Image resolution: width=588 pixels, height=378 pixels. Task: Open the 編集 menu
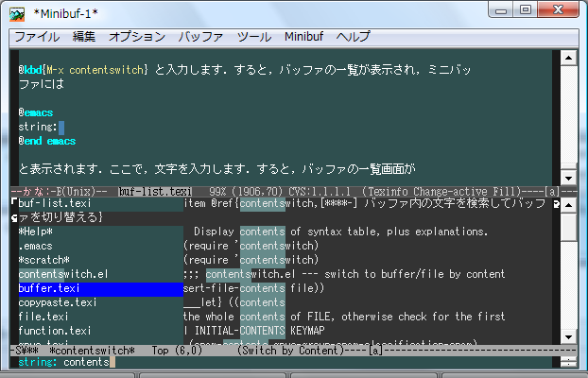pos(84,37)
